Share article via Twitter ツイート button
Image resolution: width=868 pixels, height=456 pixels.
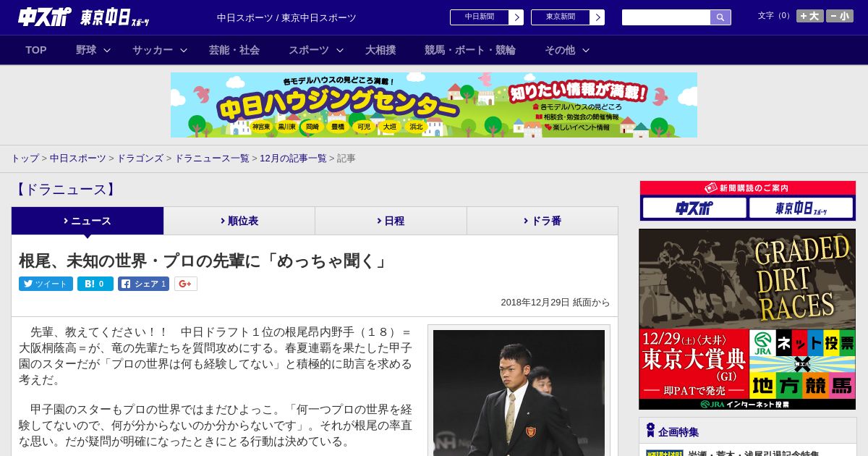46,284
